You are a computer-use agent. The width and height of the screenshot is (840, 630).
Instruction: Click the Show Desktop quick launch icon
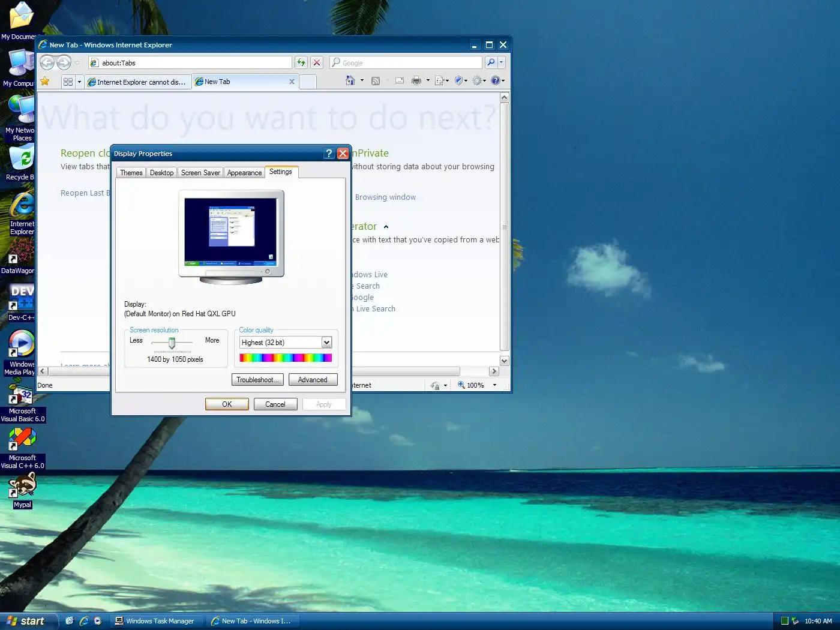pyautogui.click(x=70, y=621)
